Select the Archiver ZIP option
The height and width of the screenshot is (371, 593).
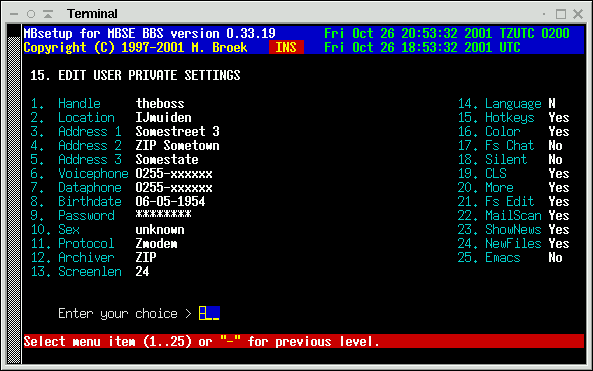click(x=146, y=258)
